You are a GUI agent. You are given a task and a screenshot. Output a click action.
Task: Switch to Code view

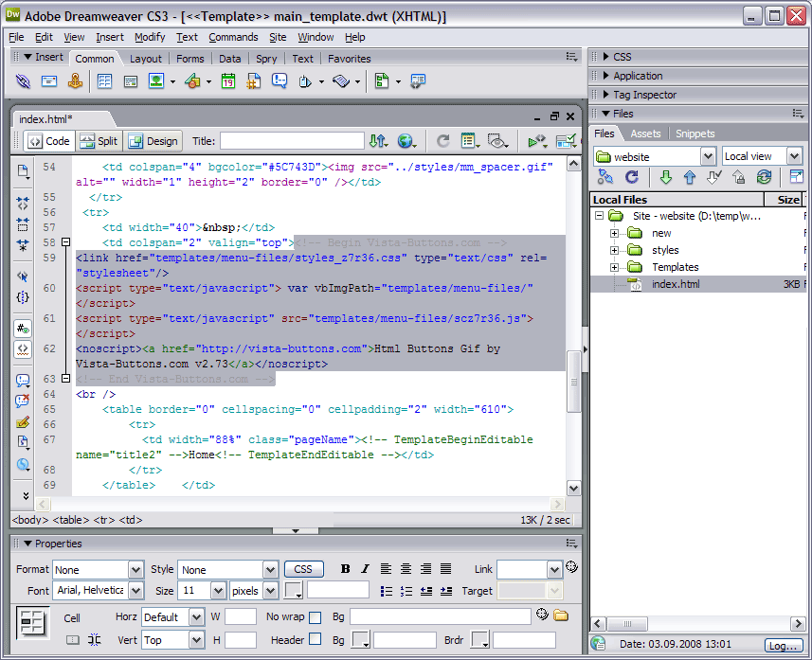(x=49, y=141)
